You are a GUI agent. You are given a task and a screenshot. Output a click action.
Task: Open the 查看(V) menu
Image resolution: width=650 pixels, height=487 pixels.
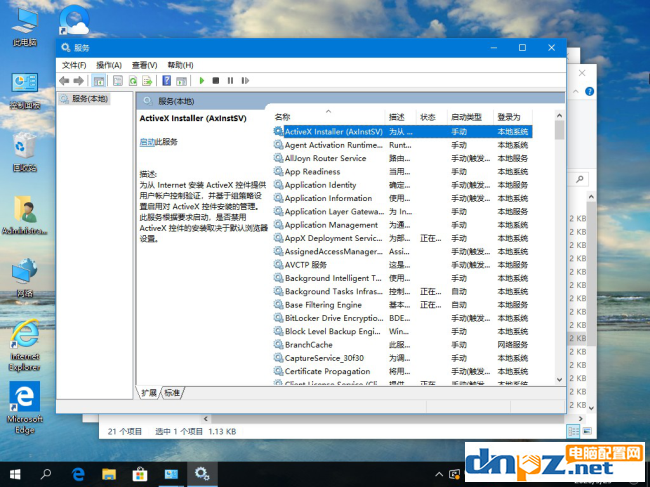pos(144,65)
